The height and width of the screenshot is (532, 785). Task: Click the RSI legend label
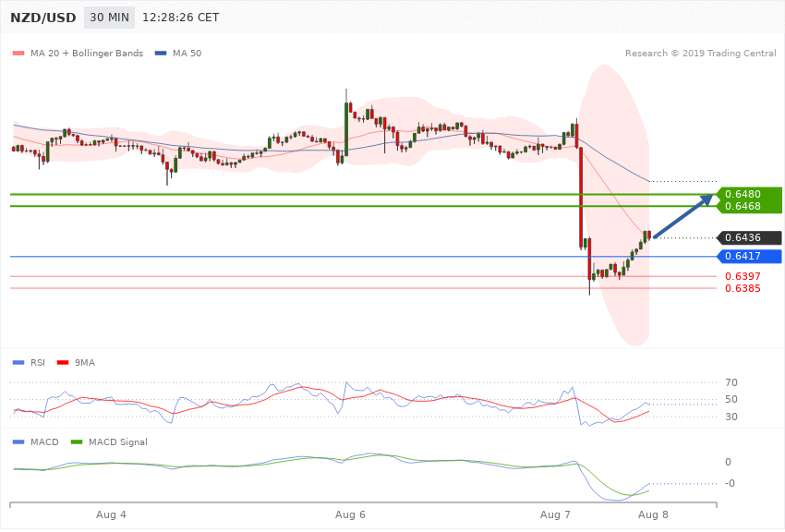pos(38,362)
